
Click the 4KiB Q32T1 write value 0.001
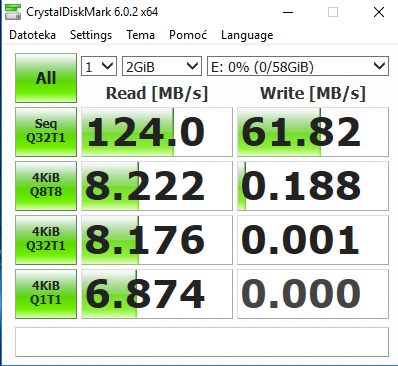[x=313, y=240]
